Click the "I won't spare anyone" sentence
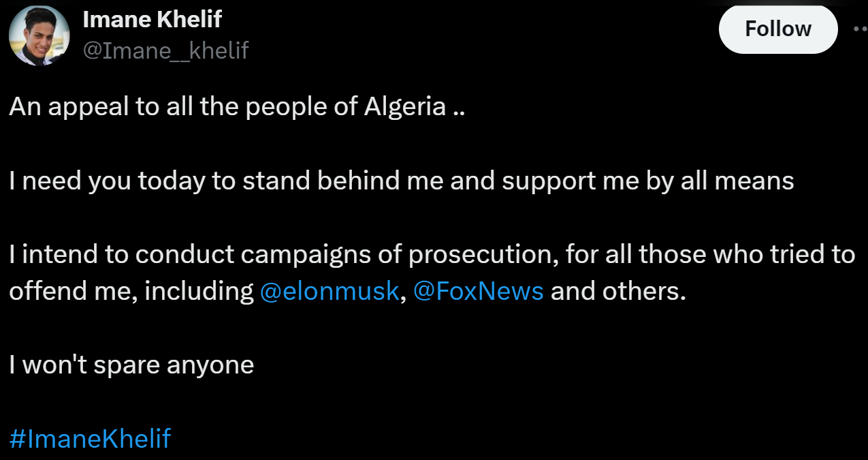This screenshot has width=868, height=460. pyautogui.click(x=131, y=365)
